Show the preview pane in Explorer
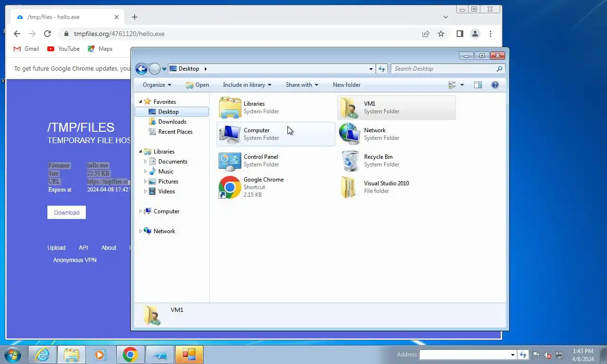This screenshot has width=607, height=364. [x=478, y=85]
